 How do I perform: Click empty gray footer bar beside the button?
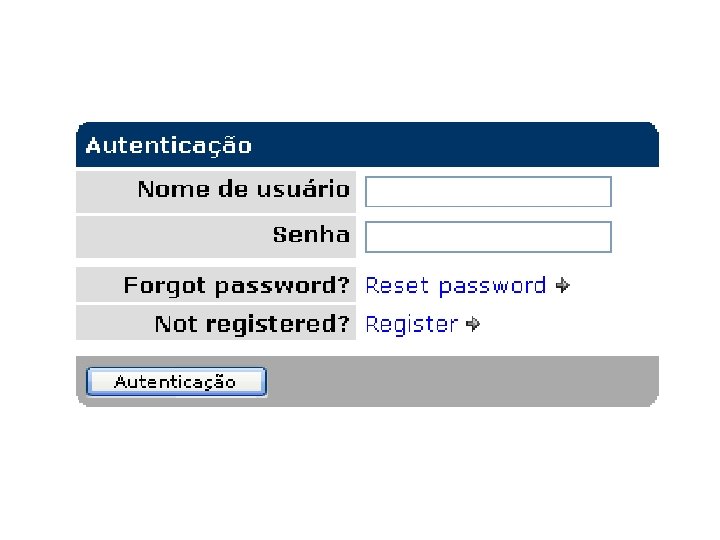(460, 381)
